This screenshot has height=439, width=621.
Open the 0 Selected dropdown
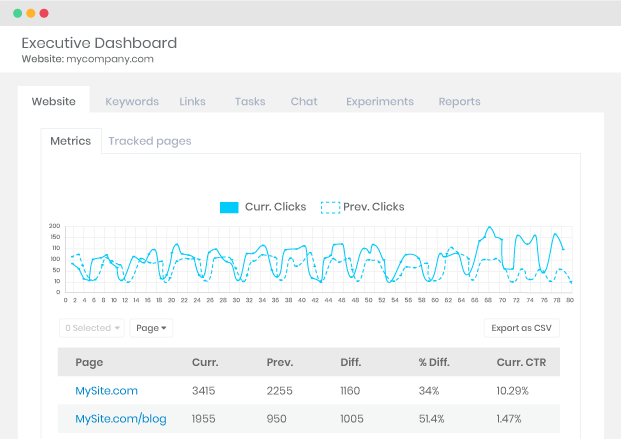(x=92, y=328)
